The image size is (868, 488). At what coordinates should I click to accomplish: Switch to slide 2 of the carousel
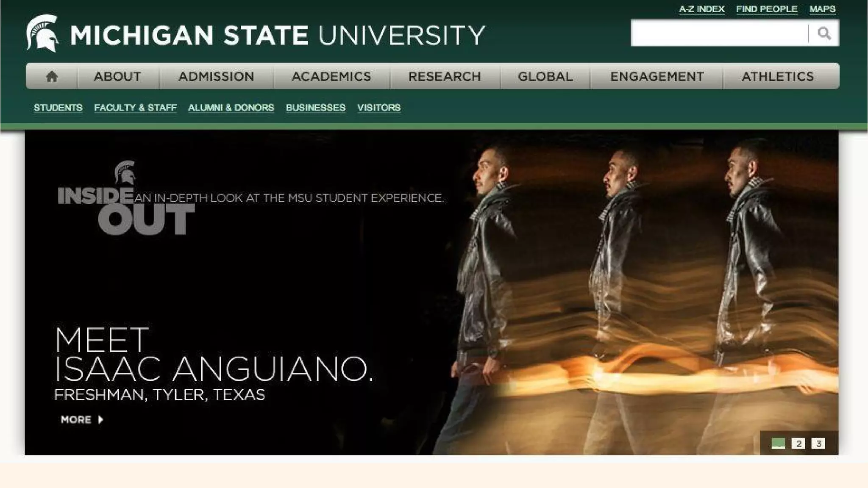[798, 444]
